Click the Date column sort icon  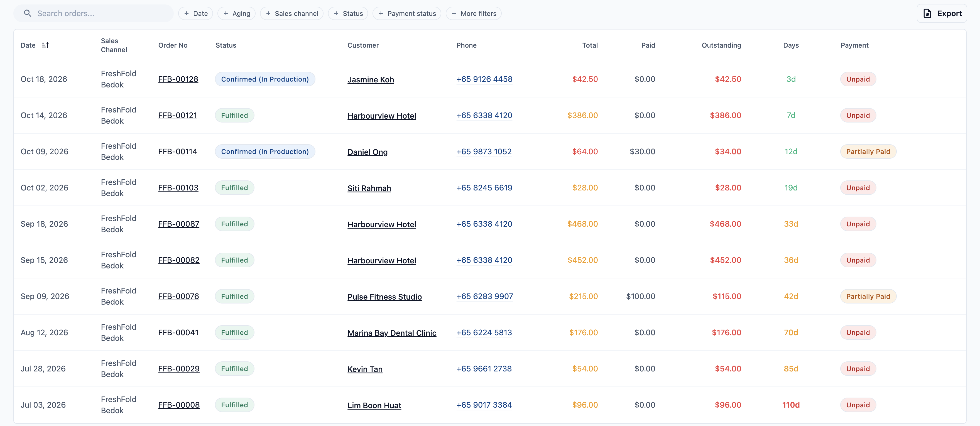coord(45,45)
